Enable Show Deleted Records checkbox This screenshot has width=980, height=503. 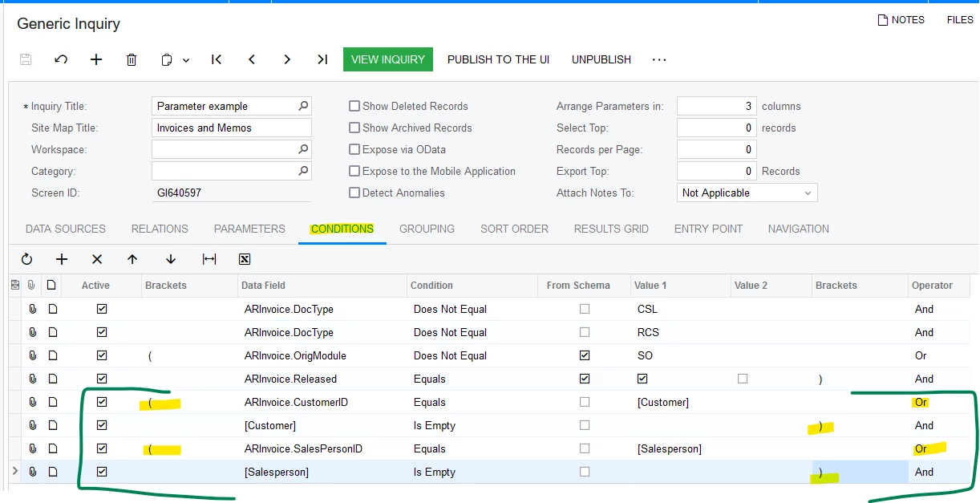(354, 106)
